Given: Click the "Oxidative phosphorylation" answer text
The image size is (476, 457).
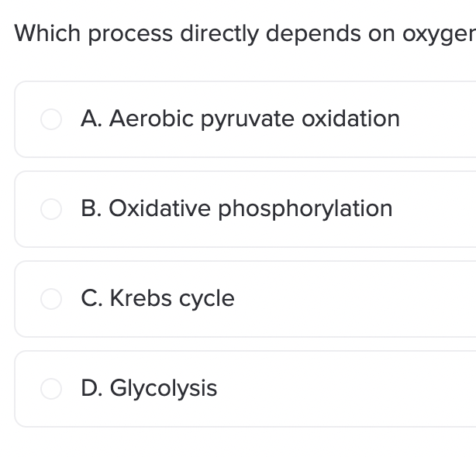Looking at the screenshot, I should [250, 209].
